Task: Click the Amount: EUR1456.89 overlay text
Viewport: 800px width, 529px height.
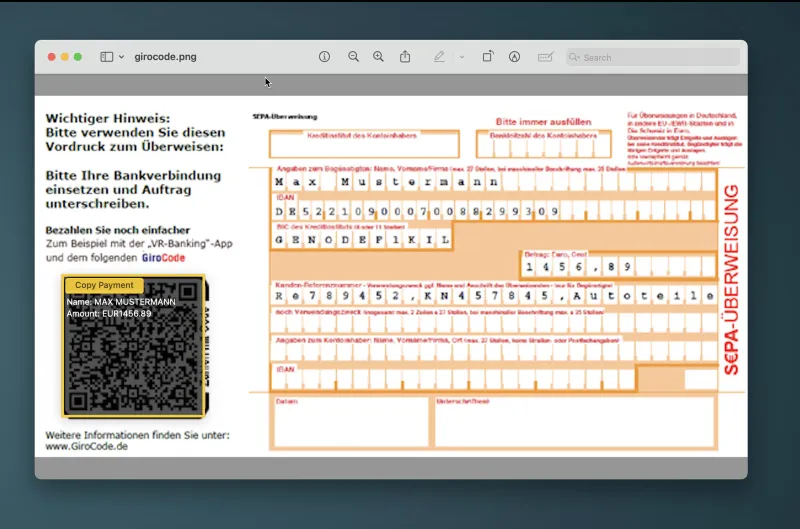Action: point(109,314)
